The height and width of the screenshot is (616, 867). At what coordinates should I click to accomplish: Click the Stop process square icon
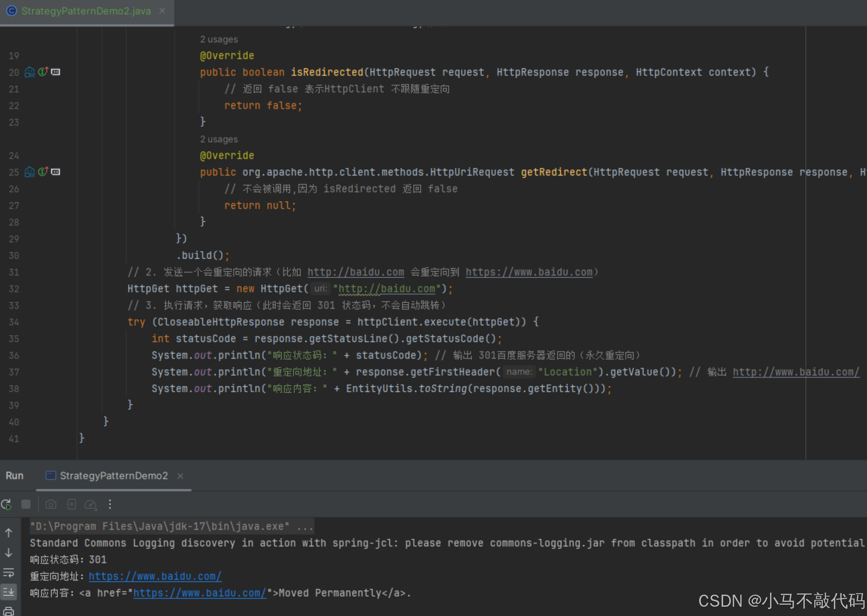point(26,504)
